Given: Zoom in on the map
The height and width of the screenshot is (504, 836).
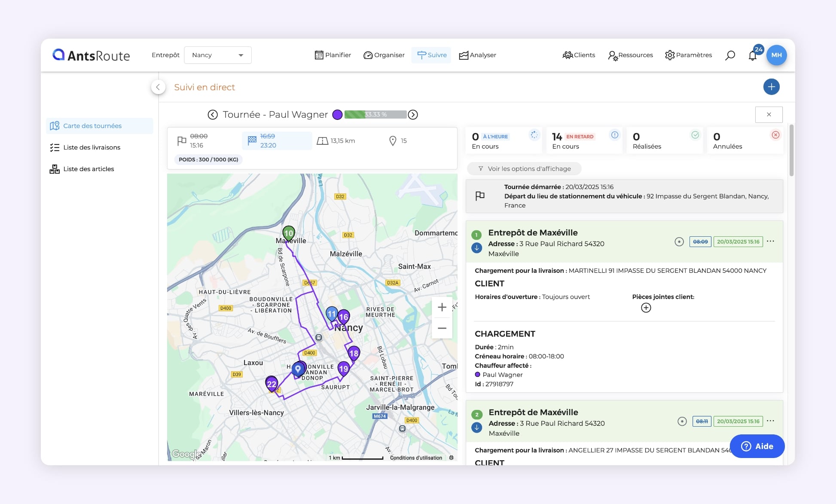Looking at the screenshot, I should click(x=442, y=307).
